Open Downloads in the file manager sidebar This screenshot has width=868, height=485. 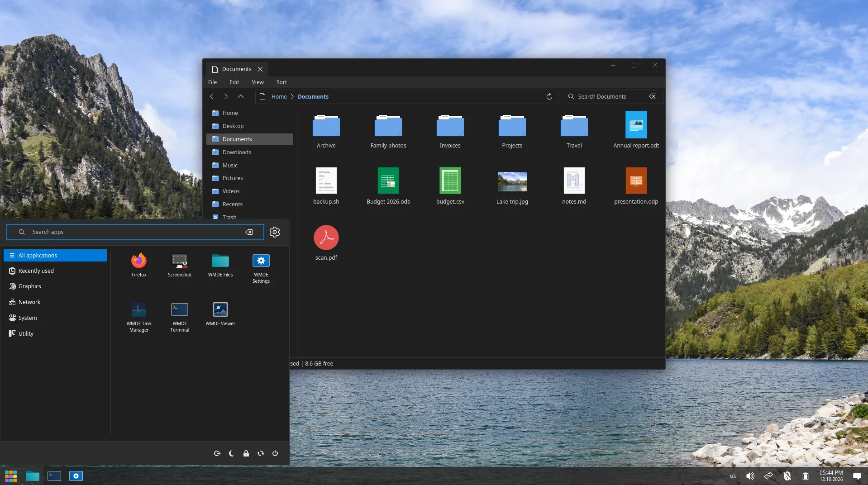coord(250,152)
